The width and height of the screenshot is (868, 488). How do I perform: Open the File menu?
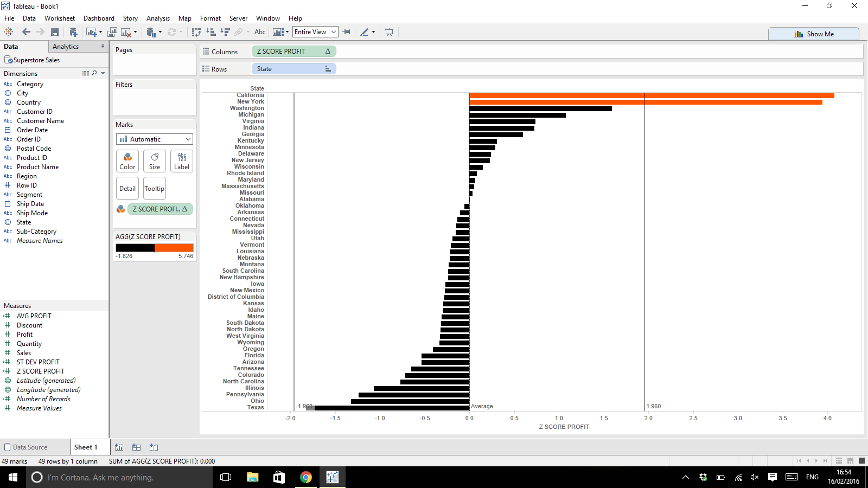[9, 18]
